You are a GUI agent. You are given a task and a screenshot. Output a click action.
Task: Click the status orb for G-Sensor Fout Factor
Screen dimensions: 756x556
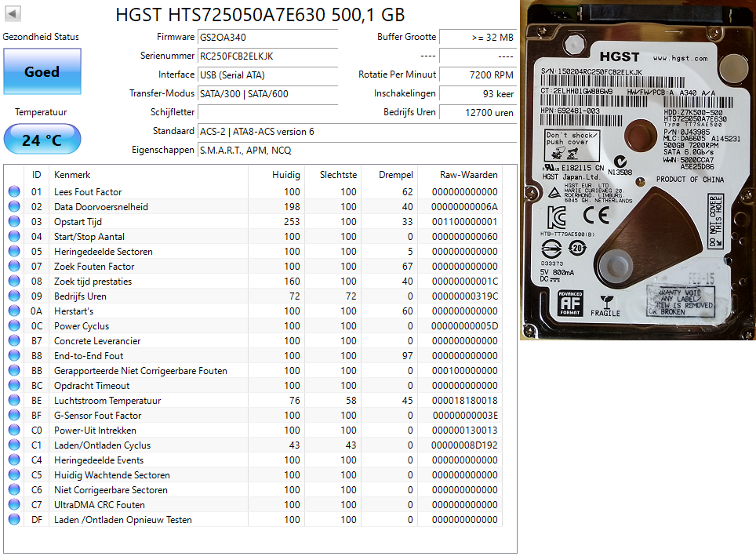click(x=14, y=415)
